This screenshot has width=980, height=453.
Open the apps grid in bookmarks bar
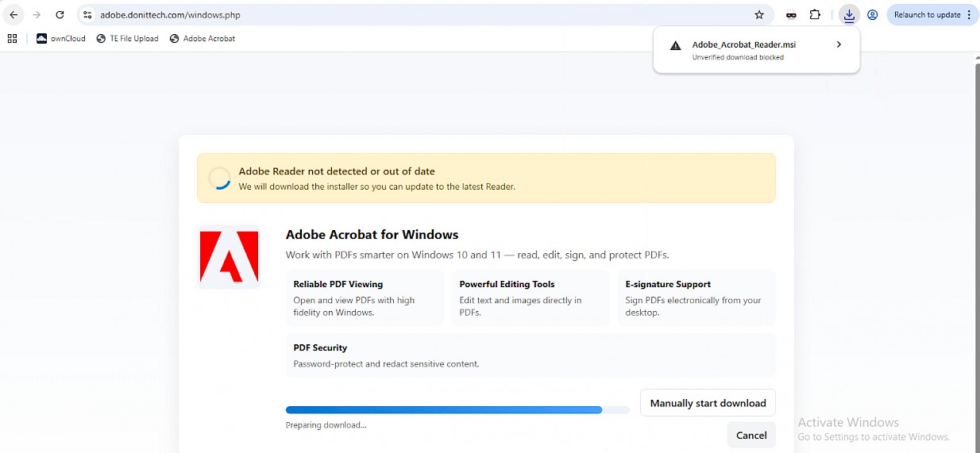(12, 38)
